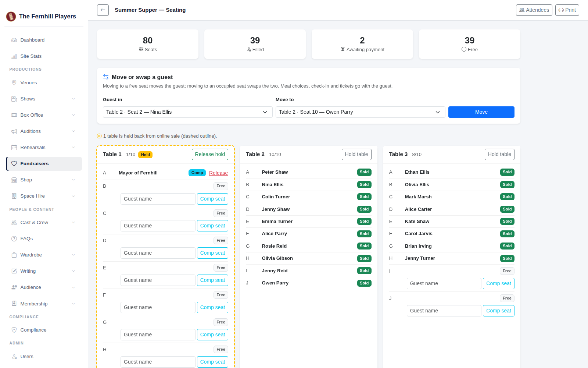The width and height of the screenshot is (588, 368).
Task: Expand the Shows submenu chevron
Action: click(x=73, y=99)
